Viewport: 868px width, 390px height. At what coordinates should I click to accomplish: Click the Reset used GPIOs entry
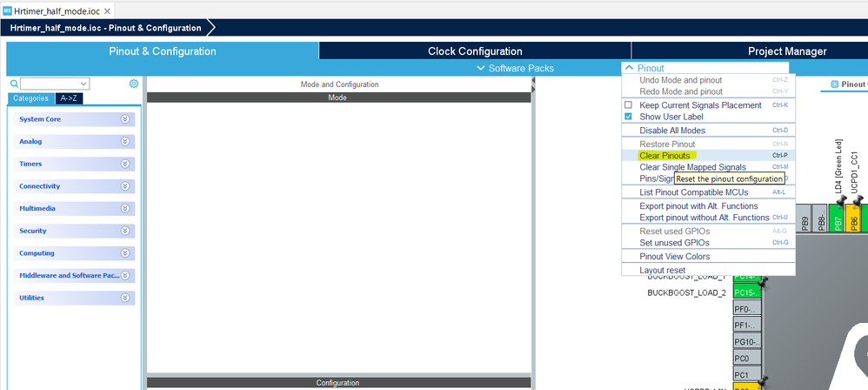point(708,231)
